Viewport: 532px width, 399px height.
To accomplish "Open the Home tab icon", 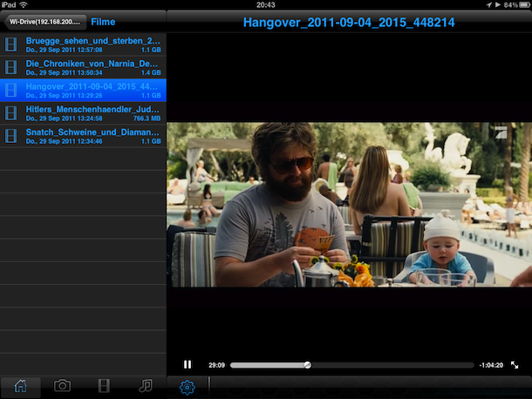I will (20, 386).
